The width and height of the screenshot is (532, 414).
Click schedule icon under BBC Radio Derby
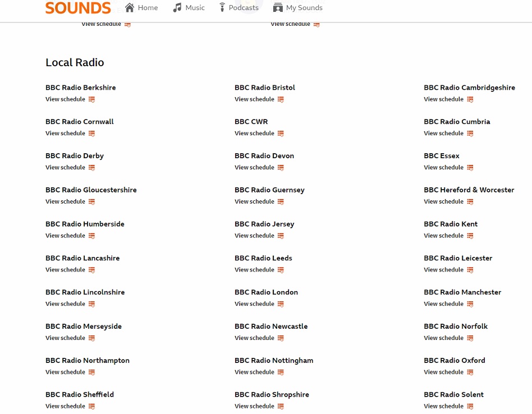tap(91, 168)
